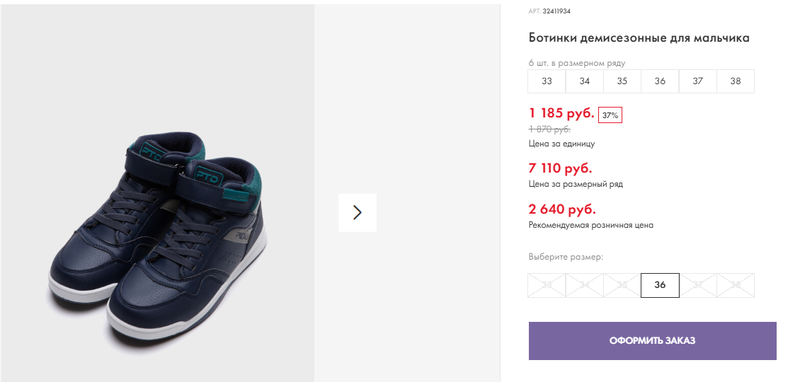Click size 37 in top size row
The image size is (800, 382).
click(697, 81)
